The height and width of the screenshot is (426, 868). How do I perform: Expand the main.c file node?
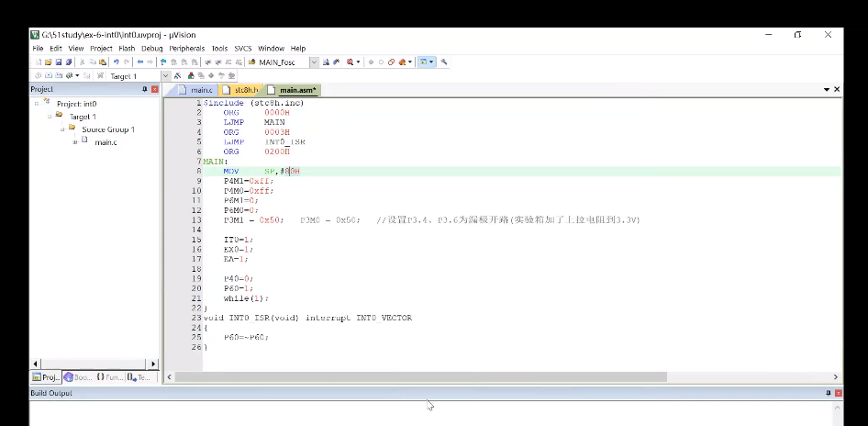[74, 142]
